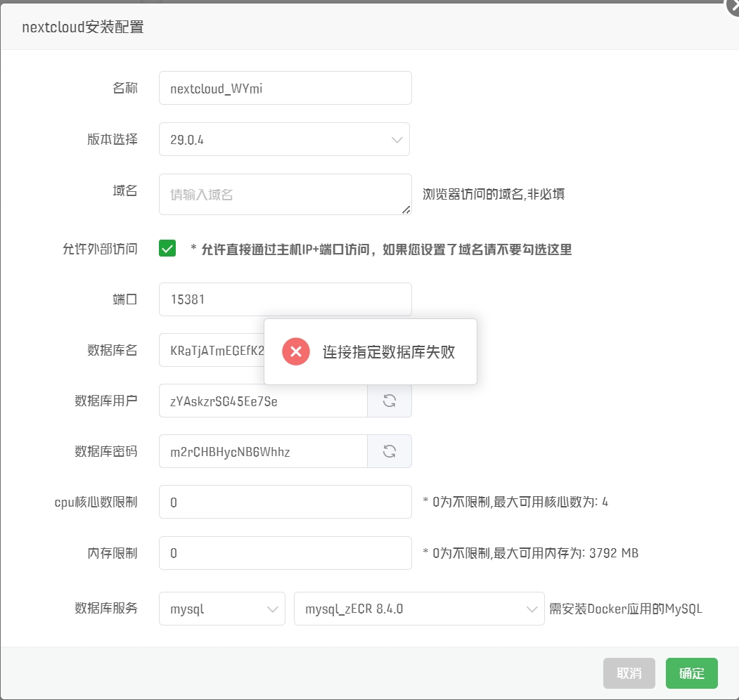Click the 需安装Docker应用的MySQL hint text
This screenshot has width=739, height=700.
pyautogui.click(x=625, y=609)
